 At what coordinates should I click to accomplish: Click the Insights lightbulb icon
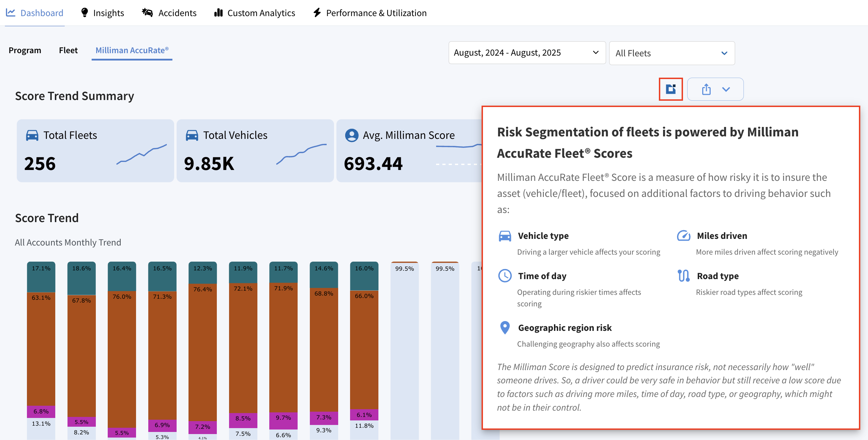[x=84, y=13]
